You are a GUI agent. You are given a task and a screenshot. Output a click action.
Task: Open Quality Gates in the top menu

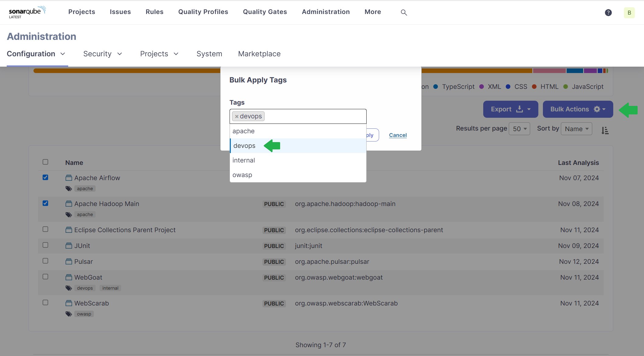[x=265, y=12]
